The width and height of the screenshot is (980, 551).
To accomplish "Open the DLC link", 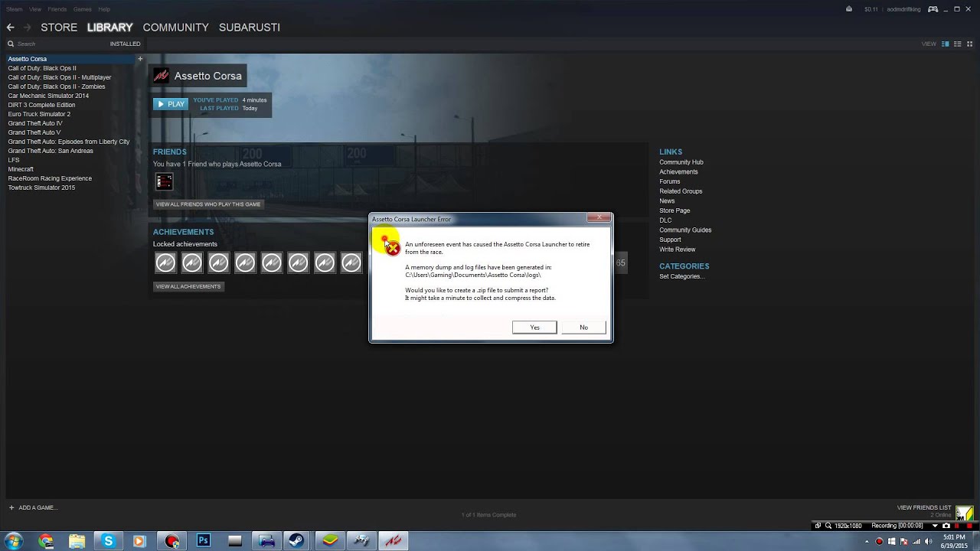I will click(665, 220).
